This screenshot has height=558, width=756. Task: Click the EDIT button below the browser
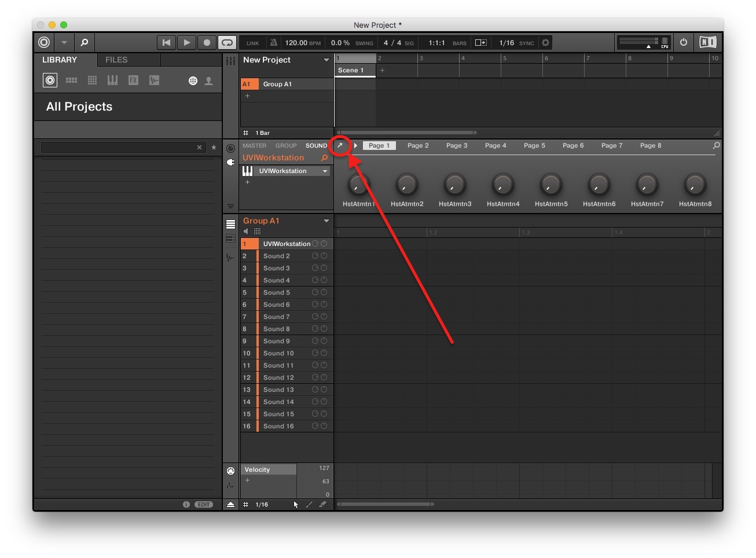pos(203,504)
